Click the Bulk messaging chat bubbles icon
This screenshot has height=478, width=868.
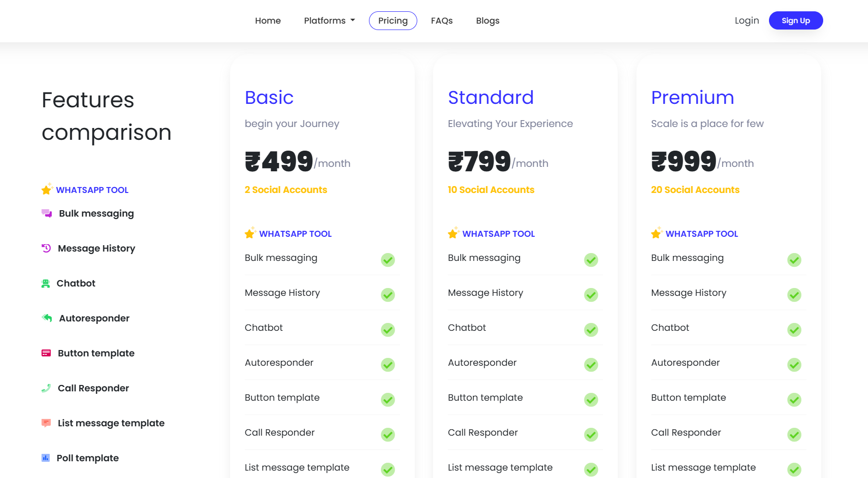click(47, 214)
